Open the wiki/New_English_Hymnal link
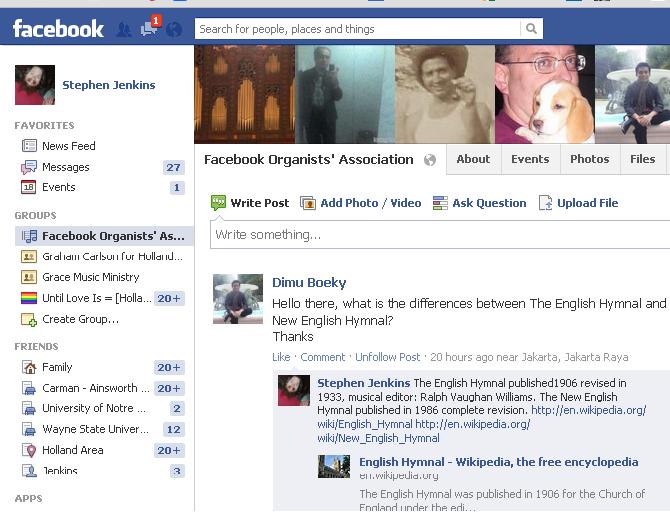 pos(378,438)
